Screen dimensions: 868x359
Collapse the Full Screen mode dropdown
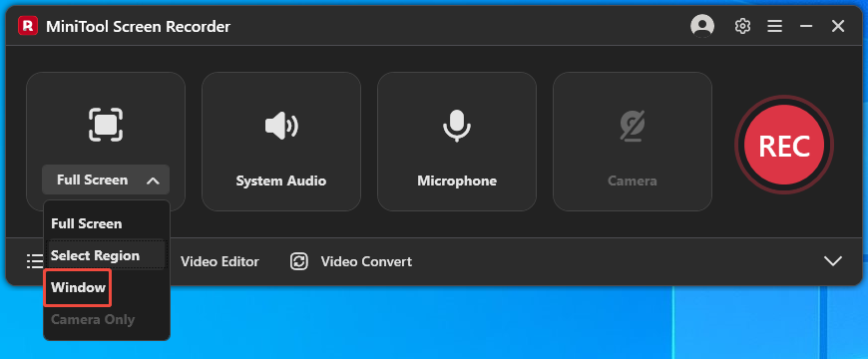click(106, 179)
